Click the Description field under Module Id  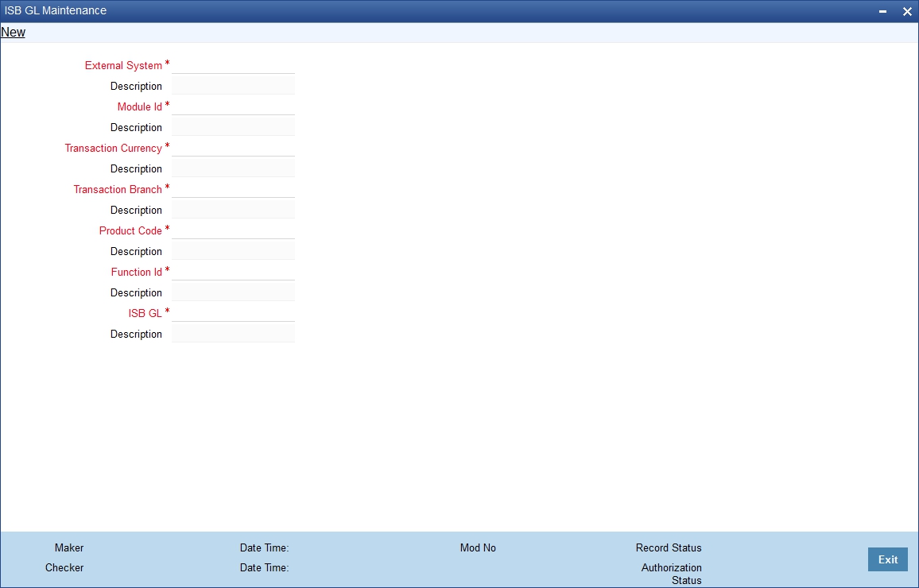[x=233, y=127]
